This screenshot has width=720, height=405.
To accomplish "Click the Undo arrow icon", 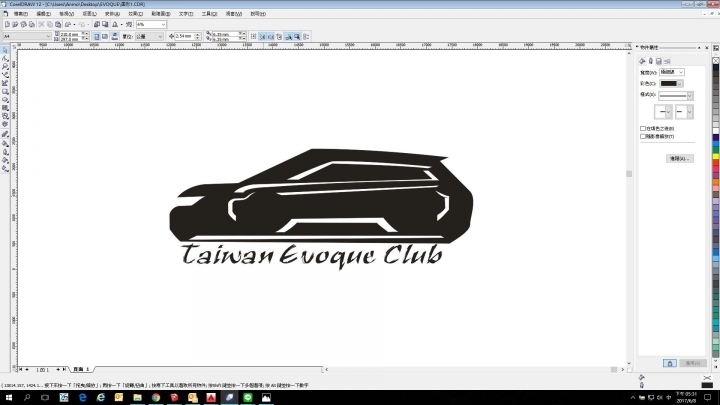I will (68, 24).
